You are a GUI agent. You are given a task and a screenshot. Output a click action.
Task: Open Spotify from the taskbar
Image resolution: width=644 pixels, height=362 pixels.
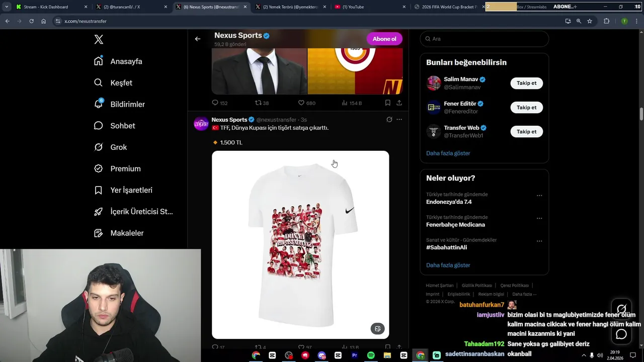click(371, 355)
